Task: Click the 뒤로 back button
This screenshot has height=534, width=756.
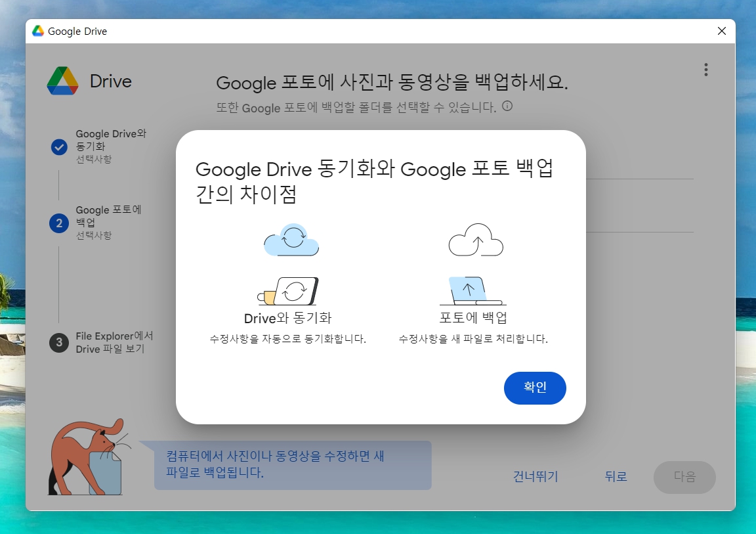Action: pos(616,477)
